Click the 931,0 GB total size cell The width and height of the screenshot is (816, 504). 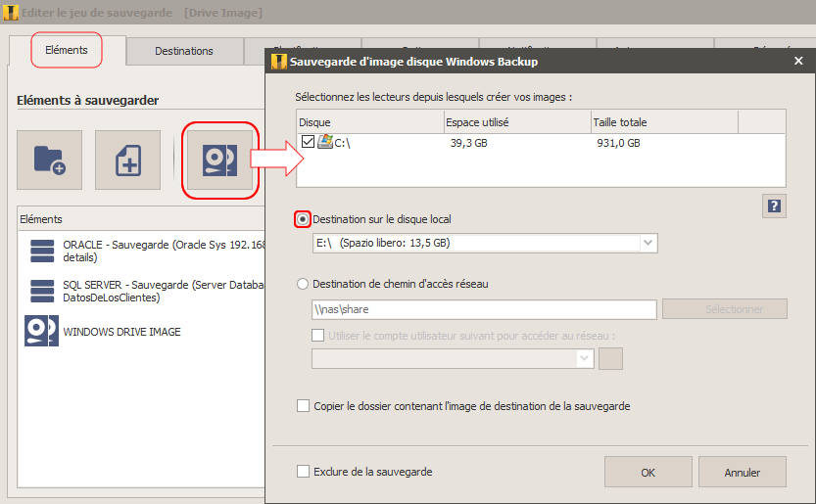tap(618, 143)
